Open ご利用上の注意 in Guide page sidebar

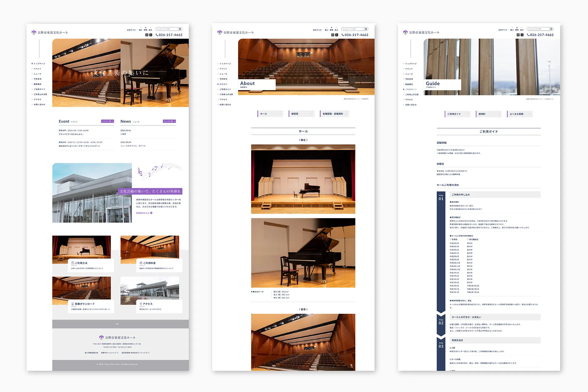point(412,95)
